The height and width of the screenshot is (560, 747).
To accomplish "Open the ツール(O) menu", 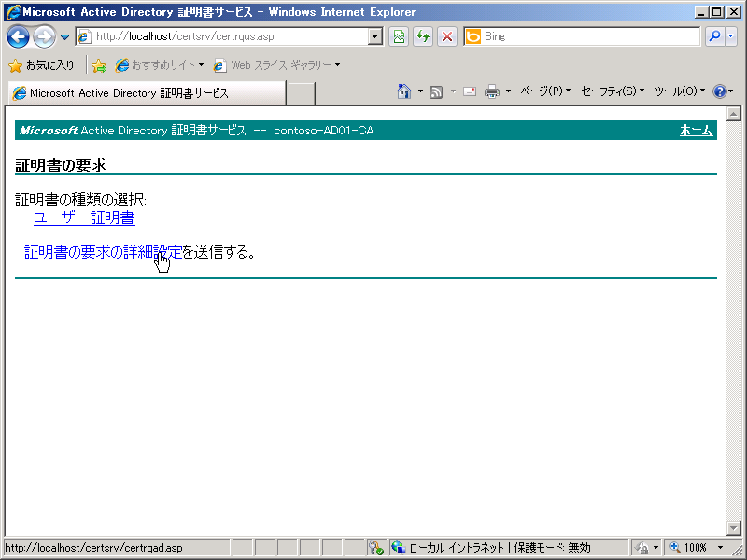I will (680, 91).
